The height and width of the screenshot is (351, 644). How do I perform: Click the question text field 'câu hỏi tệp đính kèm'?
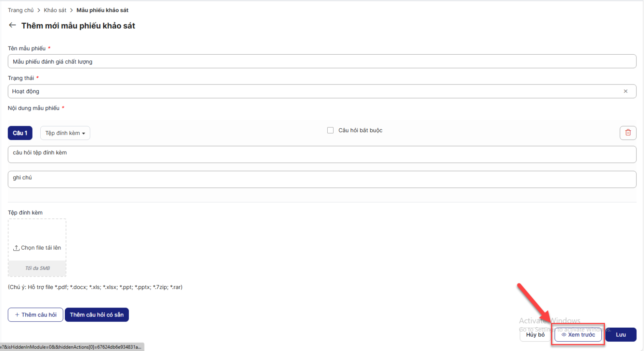[322, 154]
